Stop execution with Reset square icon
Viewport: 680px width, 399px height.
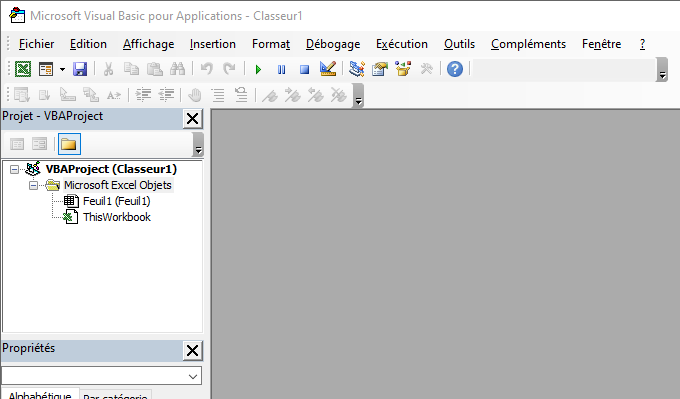pos(304,69)
